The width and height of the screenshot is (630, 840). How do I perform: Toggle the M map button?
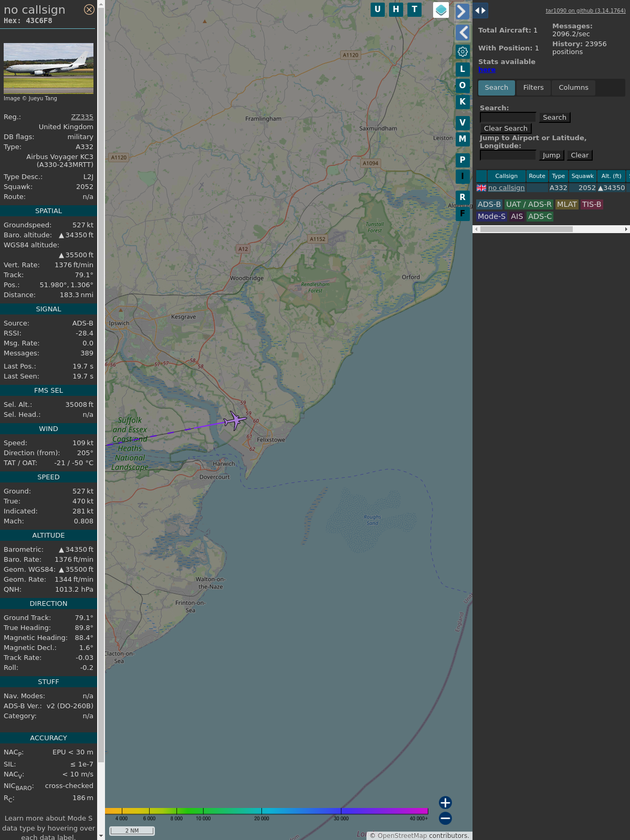pos(463,139)
